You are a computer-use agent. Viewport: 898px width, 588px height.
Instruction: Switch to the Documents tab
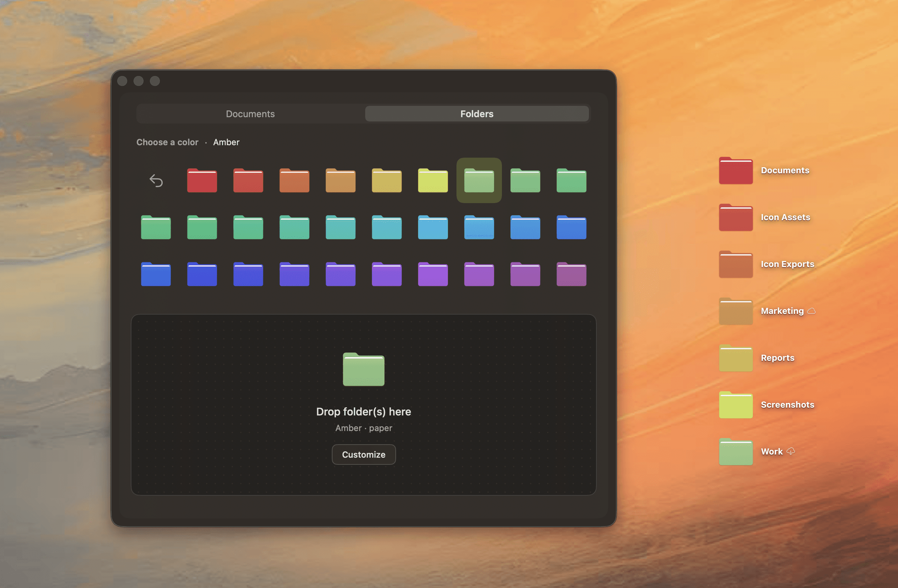(250, 114)
